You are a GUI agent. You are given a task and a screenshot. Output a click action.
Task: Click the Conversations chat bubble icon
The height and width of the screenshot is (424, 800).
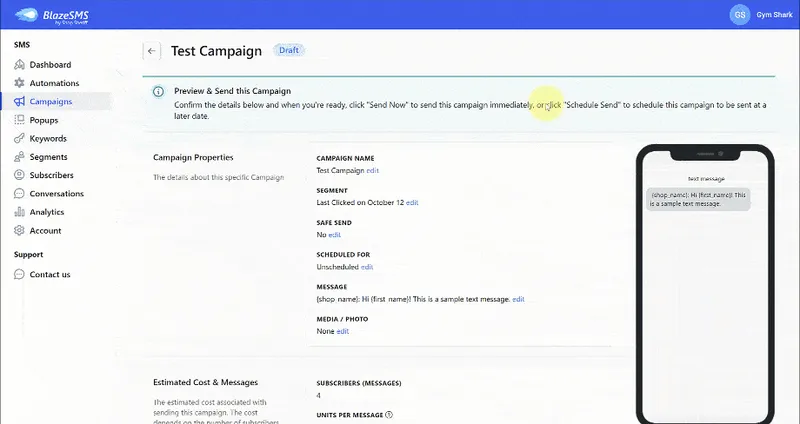coord(19,193)
